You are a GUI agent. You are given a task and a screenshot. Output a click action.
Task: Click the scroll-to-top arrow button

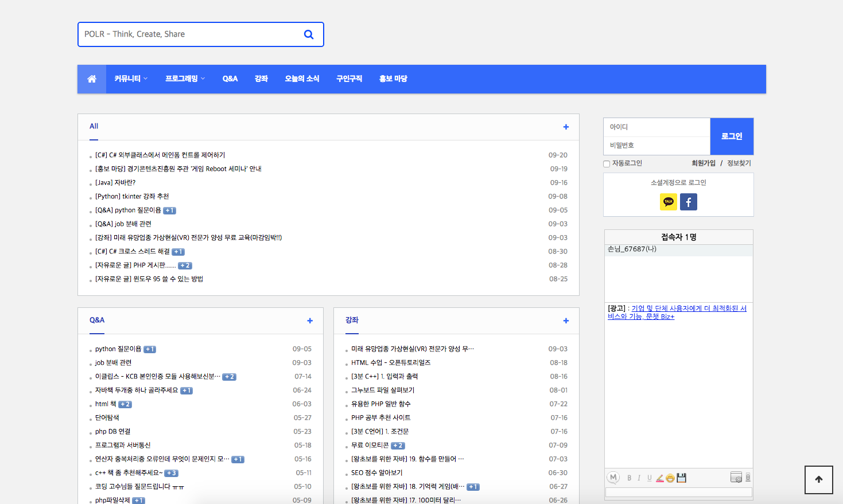[x=818, y=479]
